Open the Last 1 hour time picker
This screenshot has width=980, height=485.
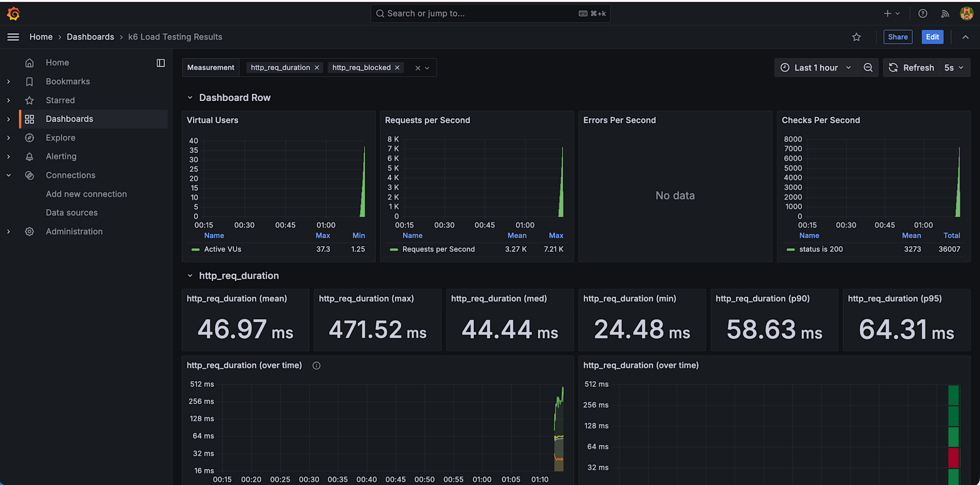pyautogui.click(x=816, y=68)
